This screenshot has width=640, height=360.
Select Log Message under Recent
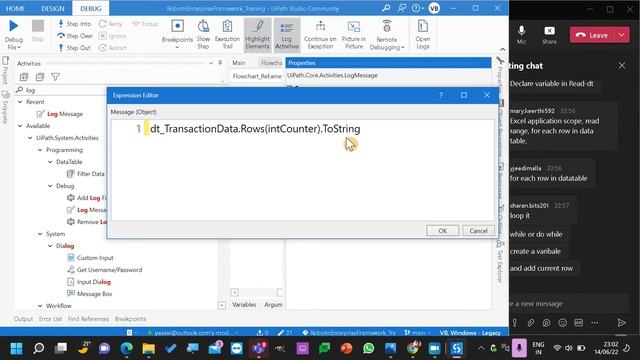tap(60, 114)
